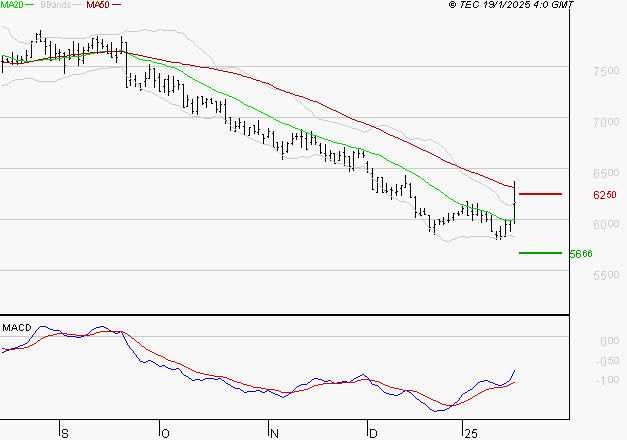Click the MA50 legend label
Image resolution: width=627 pixels, height=440 pixels.
(x=98, y=5)
